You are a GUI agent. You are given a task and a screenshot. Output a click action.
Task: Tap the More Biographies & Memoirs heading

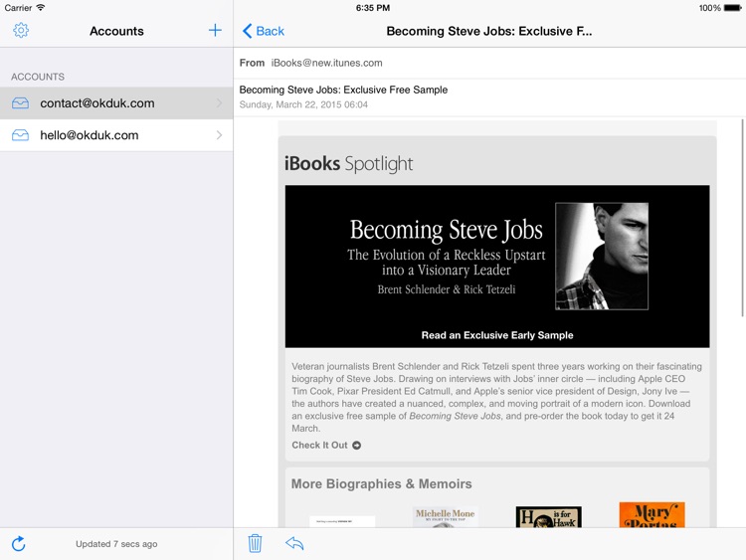pos(382,483)
